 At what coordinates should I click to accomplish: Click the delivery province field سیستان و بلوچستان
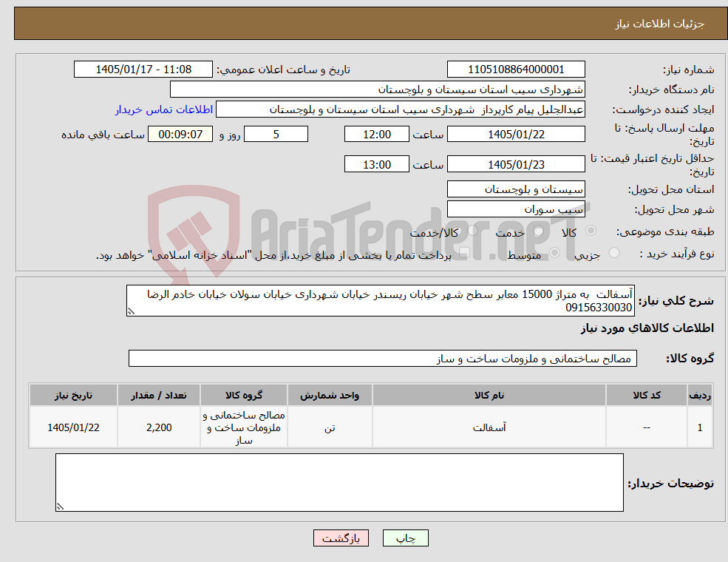[516, 189]
